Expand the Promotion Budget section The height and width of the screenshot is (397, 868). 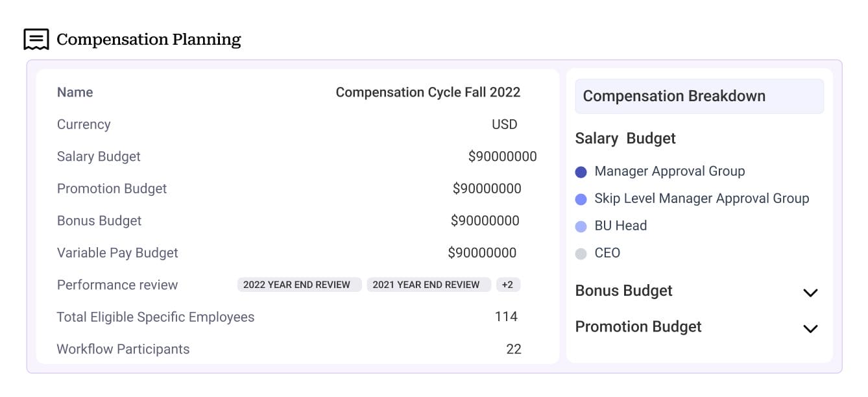click(x=810, y=328)
